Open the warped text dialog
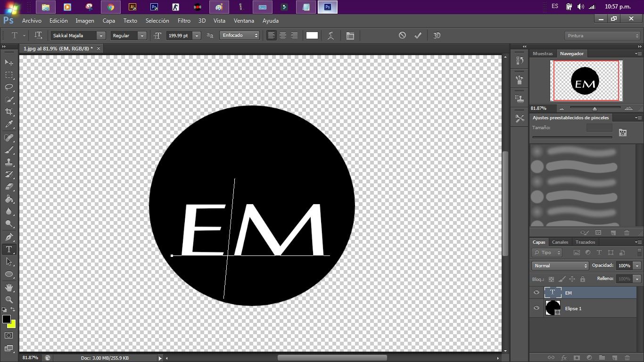This screenshot has width=644, height=362. 331,35
